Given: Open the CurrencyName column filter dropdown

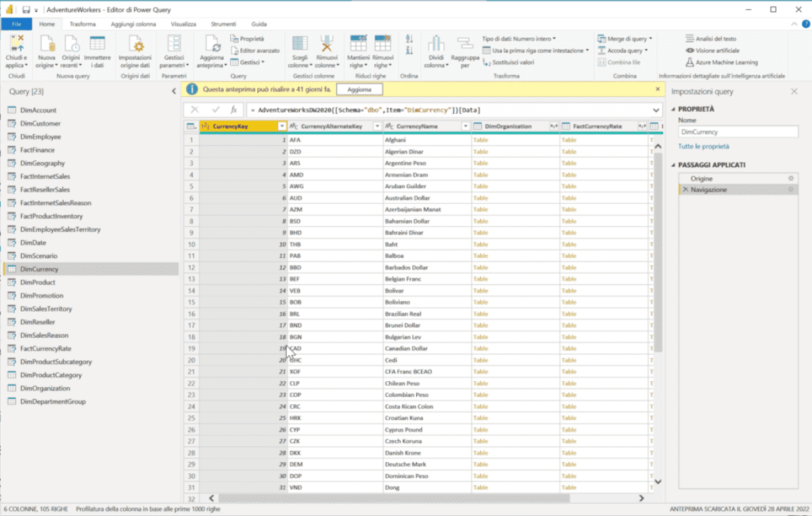Looking at the screenshot, I should coord(466,127).
